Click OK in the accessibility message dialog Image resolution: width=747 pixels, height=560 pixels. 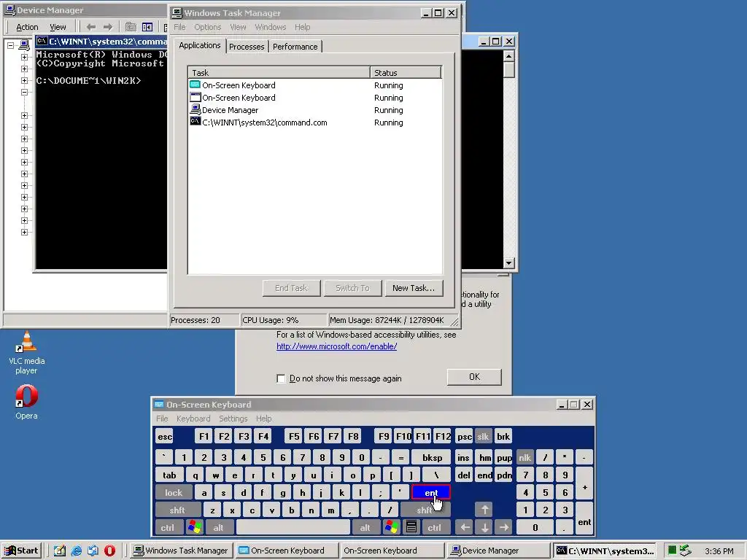click(474, 377)
